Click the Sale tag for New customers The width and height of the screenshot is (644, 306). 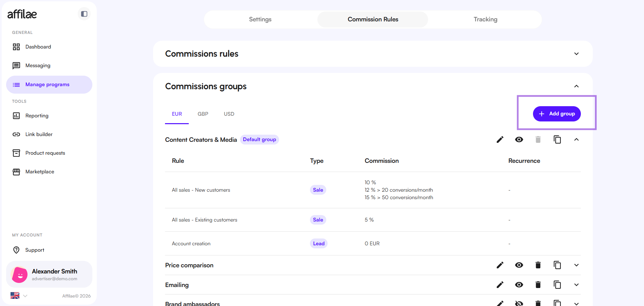[318, 190]
